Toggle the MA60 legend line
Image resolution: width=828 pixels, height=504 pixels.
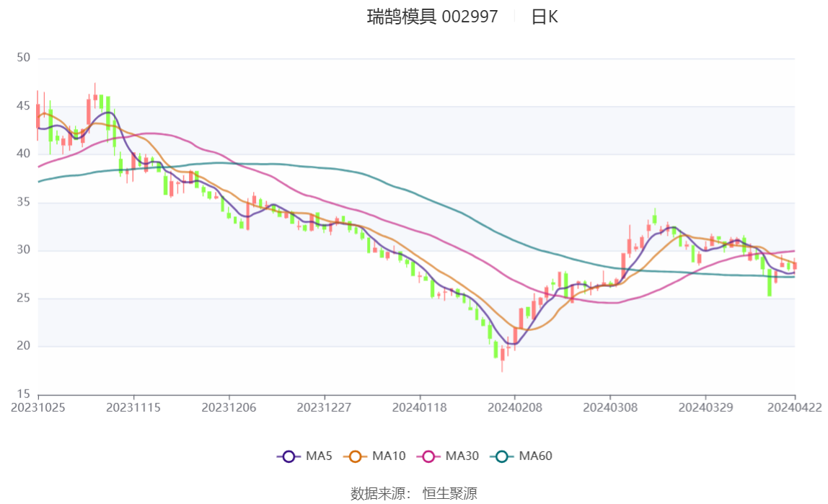coord(521,456)
